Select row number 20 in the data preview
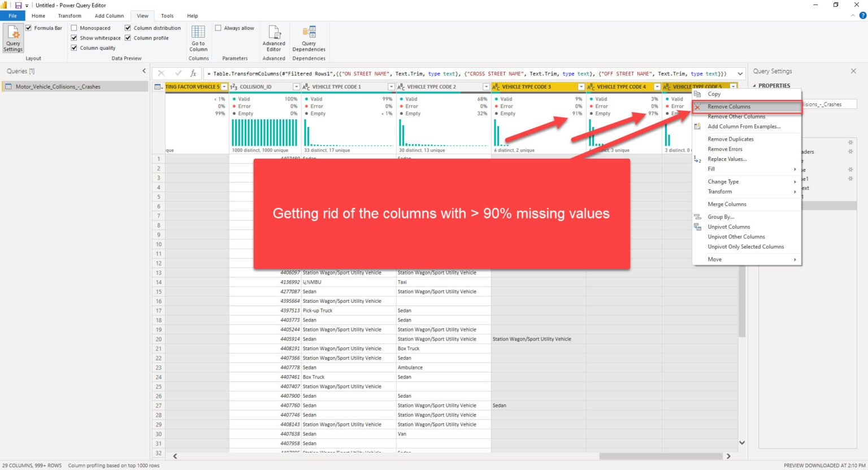The height and width of the screenshot is (470, 868). (158, 339)
